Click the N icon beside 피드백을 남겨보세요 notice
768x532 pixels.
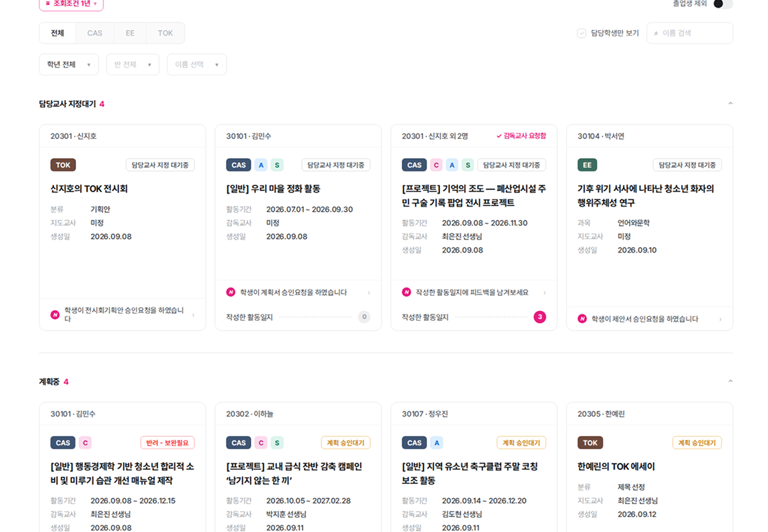coord(407,292)
